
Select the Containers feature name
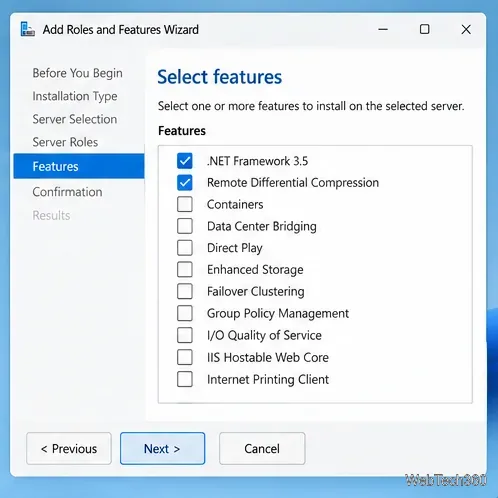click(235, 204)
